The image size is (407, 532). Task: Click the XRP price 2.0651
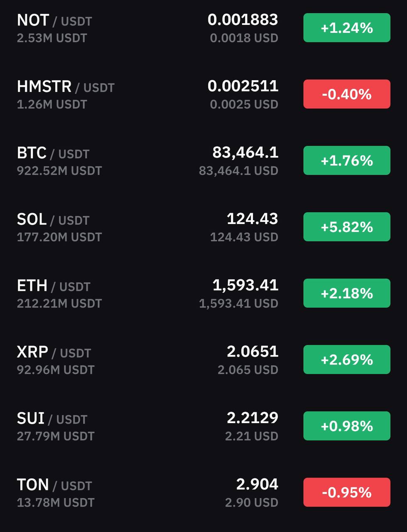point(253,352)
